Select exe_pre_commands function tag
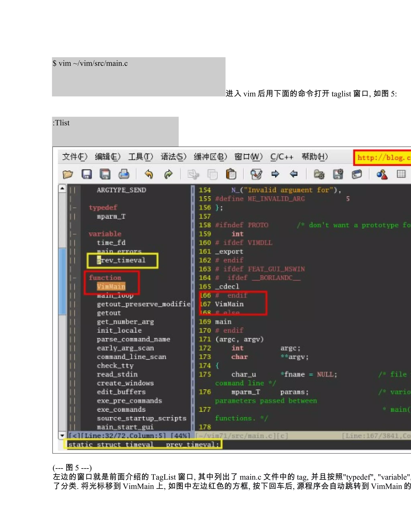411x532 pixels. (x=129, y=401)
